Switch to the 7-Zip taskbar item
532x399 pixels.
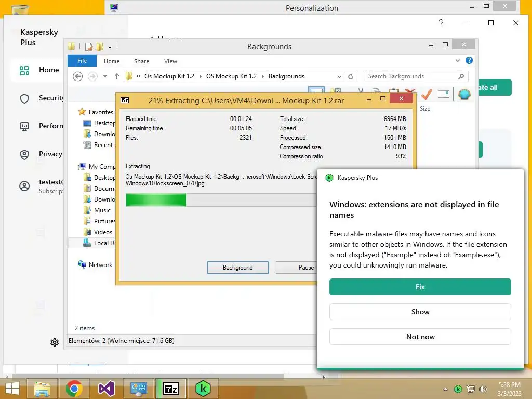(170, 389)
